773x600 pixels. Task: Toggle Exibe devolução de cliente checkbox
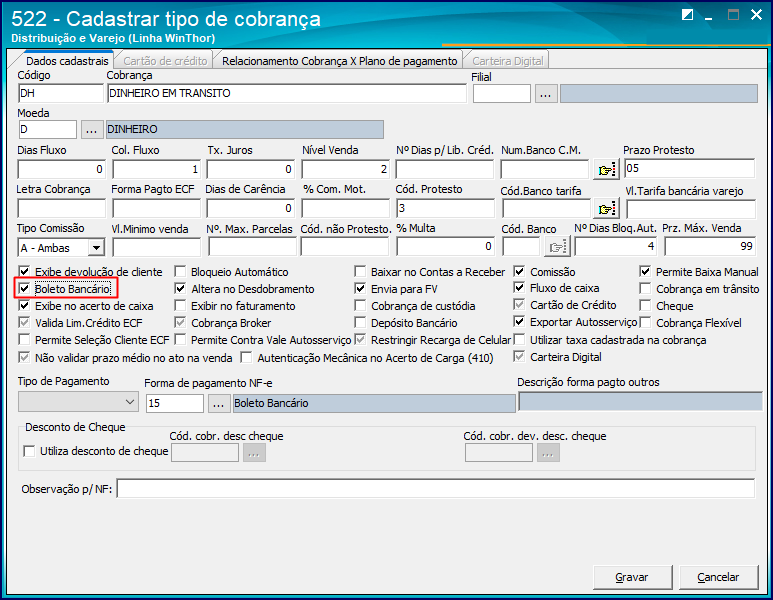point(24,271)
